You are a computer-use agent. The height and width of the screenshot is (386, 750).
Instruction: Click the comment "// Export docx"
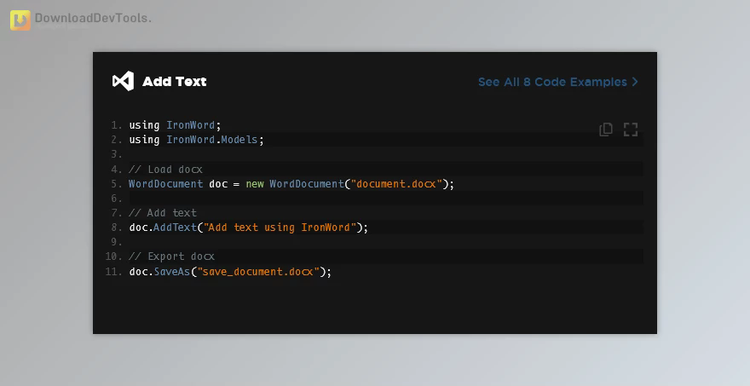point(172,256)
